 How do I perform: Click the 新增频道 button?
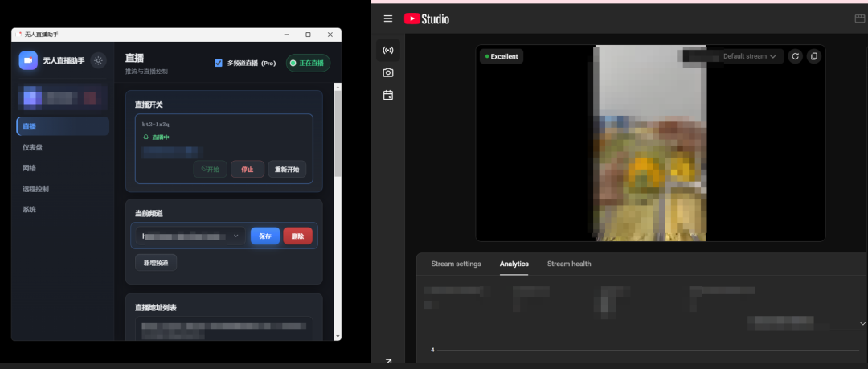pos(156,263)
